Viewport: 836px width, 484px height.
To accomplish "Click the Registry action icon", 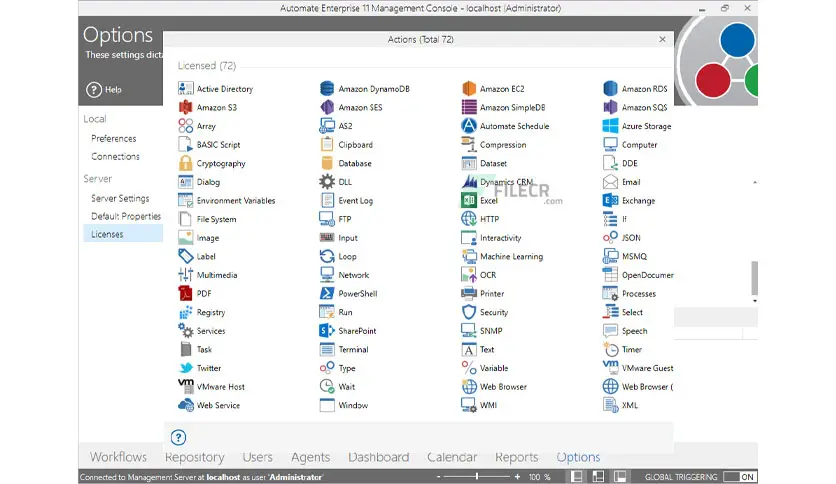I will [x=186, y=312].
